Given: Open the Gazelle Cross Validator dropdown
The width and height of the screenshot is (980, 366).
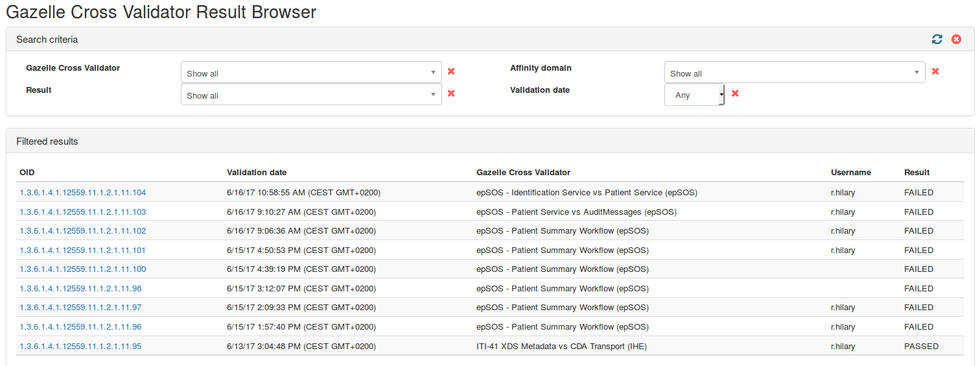Looking at the screenshot, I should pos(311,73).
